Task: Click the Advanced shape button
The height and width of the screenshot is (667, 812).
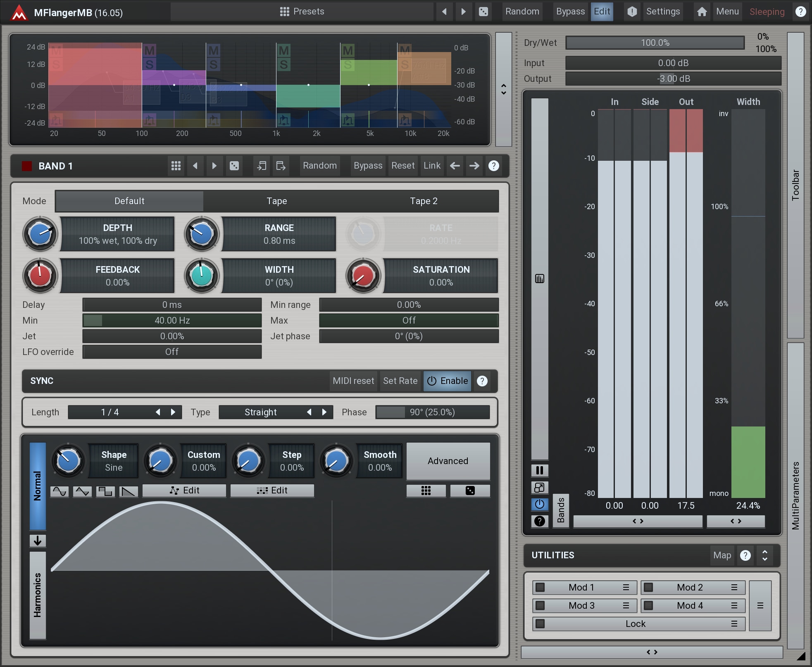Action: coord(448,461)
